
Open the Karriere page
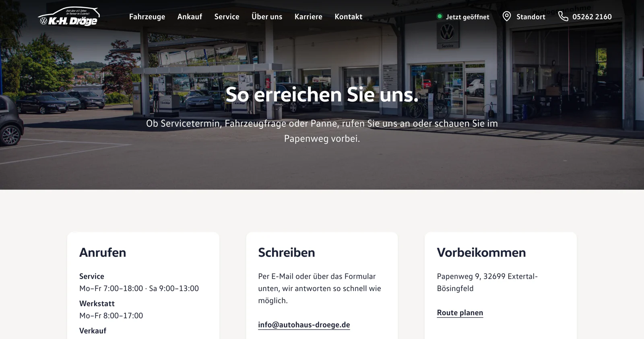click(x=308, y=17)
